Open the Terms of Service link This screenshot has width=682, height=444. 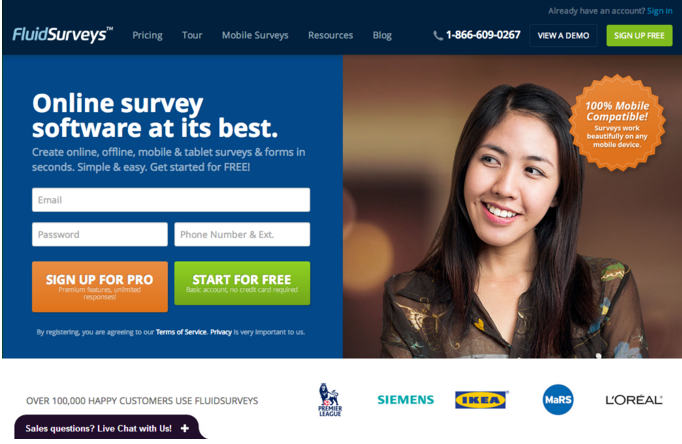(181, 332)
